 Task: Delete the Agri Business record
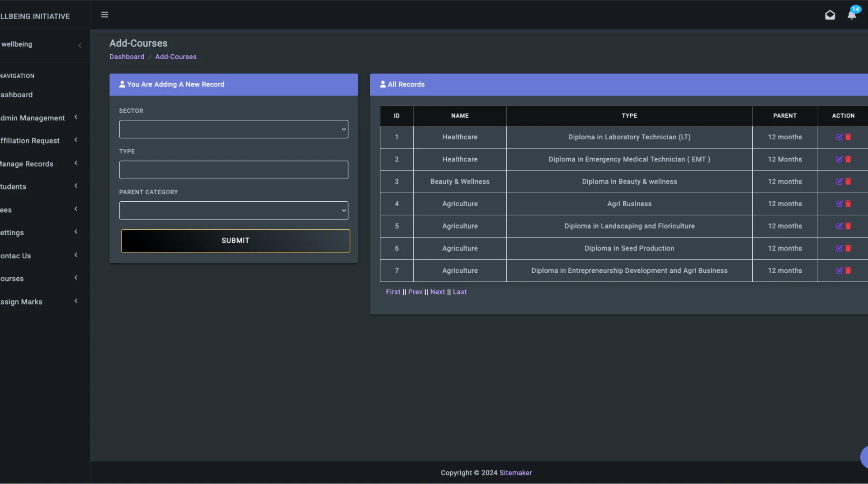(x=848, y=204)
